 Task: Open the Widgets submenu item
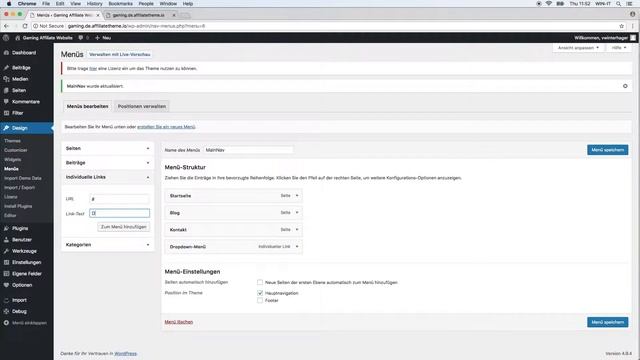point(13,160)
